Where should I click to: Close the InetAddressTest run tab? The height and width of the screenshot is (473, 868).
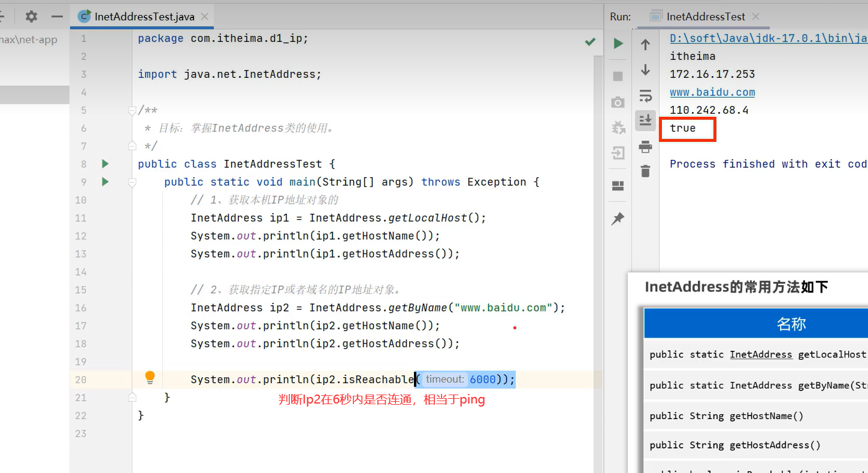tap(755, 17)
